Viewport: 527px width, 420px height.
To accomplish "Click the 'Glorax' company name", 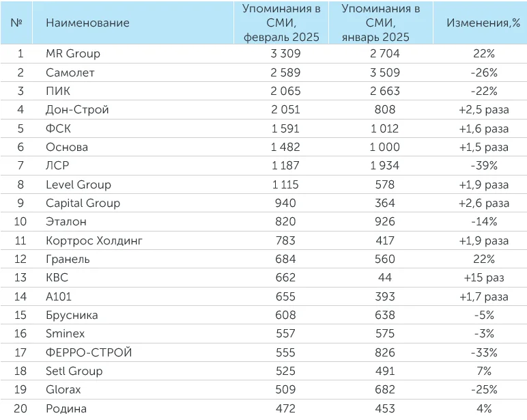I will coord(64,390).
